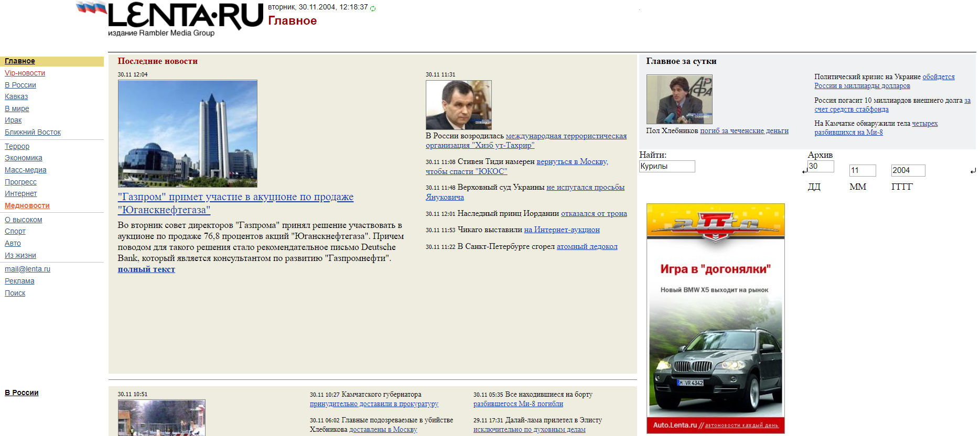Open the четырех разбившихся на Ми-8 link

click(x=876, y=128)
